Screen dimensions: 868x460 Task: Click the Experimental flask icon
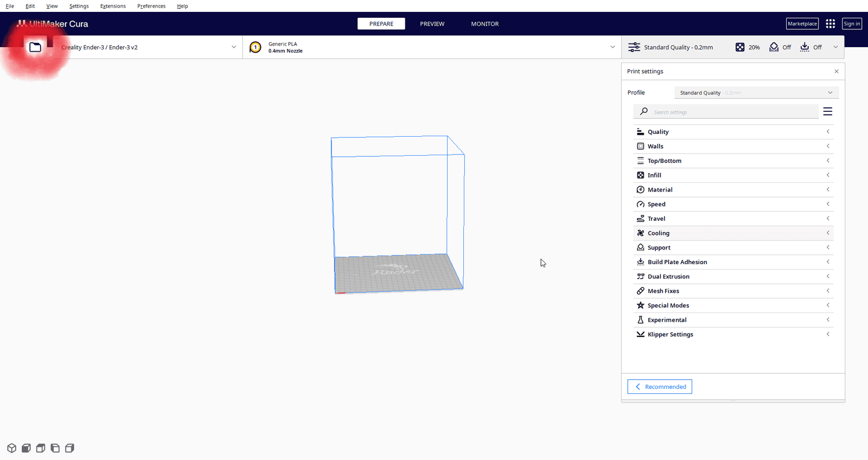(x=640, y=320)
